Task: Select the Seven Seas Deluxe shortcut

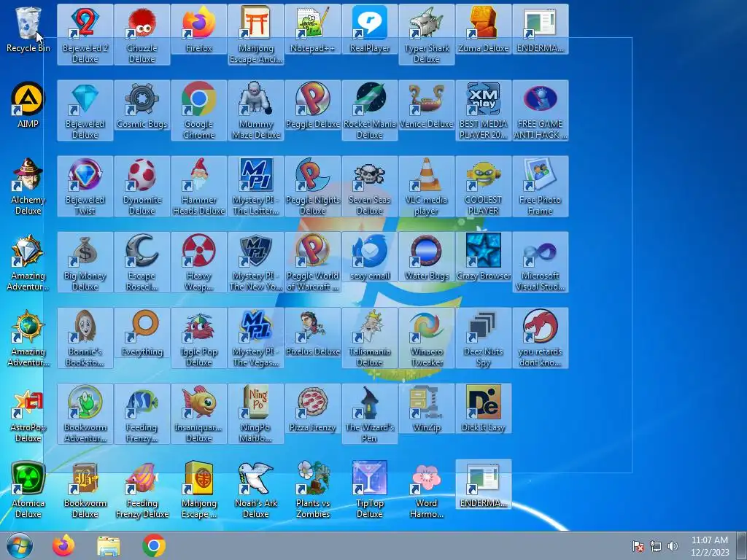Action: (x=370, y=186)
